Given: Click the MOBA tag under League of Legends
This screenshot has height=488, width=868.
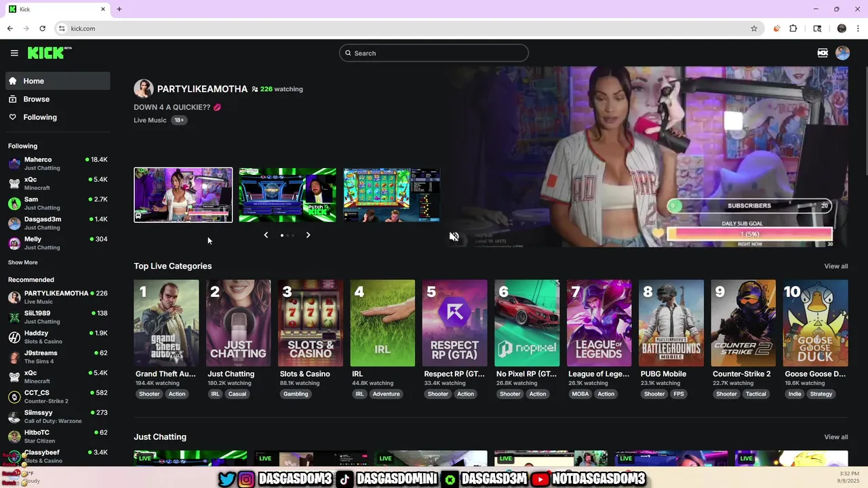Looking at the screenshot, I should point(580,394).
